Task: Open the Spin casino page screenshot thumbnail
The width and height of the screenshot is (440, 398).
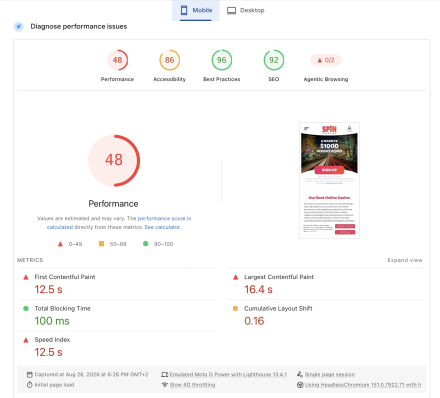Action: pyautogui.click(x=329, y=180)
